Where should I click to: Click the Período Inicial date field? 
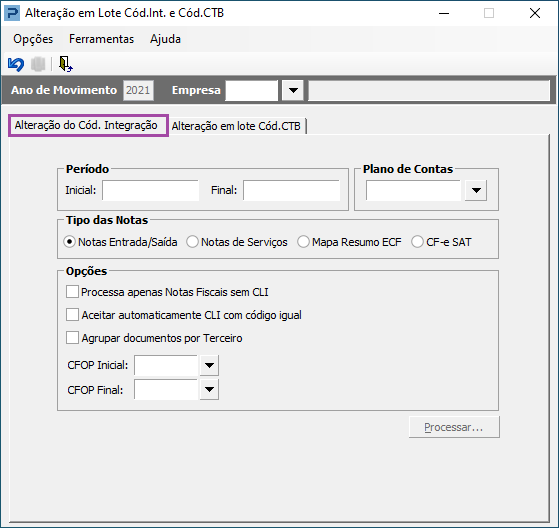[150, 190]
